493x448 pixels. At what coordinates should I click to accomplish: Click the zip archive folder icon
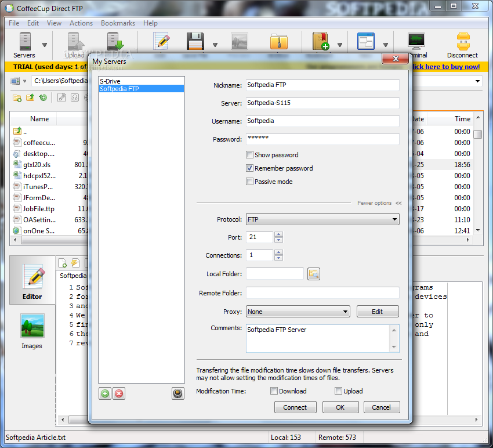point(279,41)
